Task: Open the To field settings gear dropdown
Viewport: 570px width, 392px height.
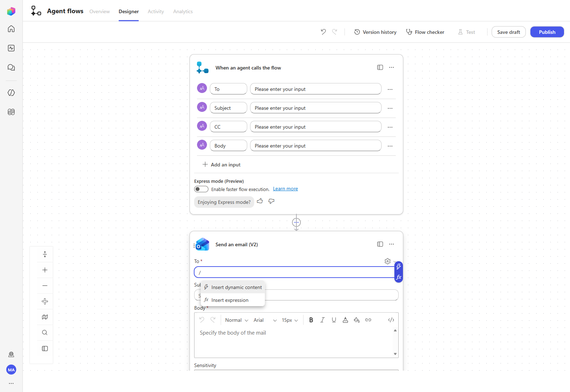Action: click(x=390, y=261)
